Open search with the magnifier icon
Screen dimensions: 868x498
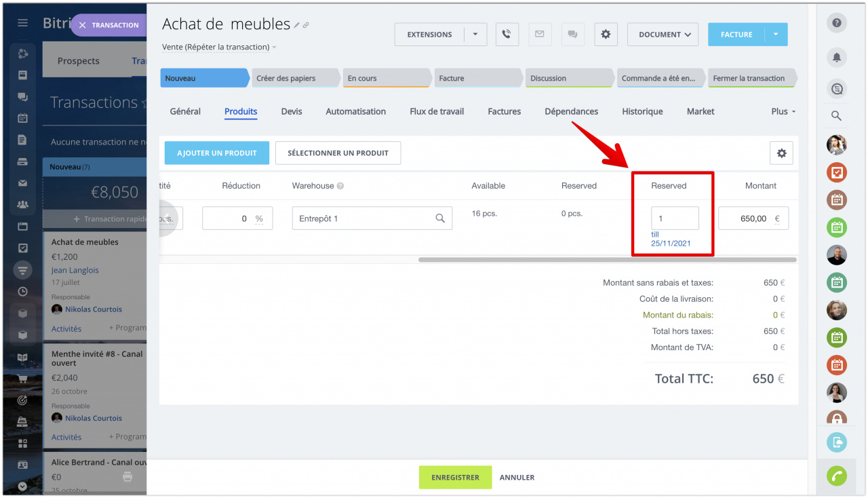pos(837,115)
